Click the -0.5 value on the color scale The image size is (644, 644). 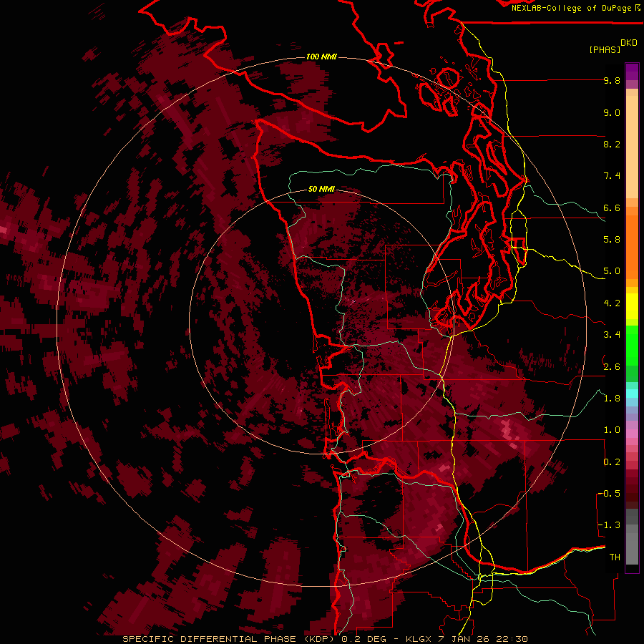[x=609, y=494]
